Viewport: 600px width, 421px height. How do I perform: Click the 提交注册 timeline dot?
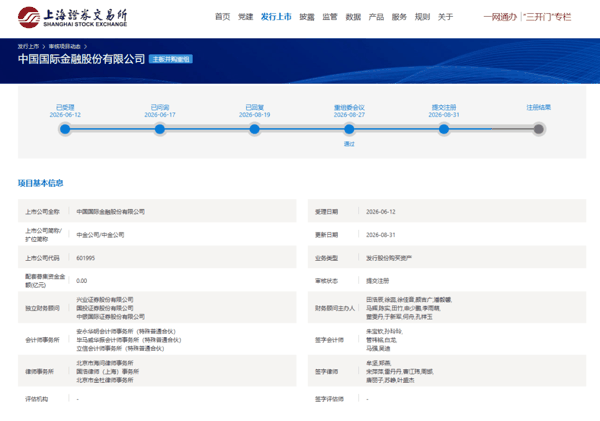(444, 129)
